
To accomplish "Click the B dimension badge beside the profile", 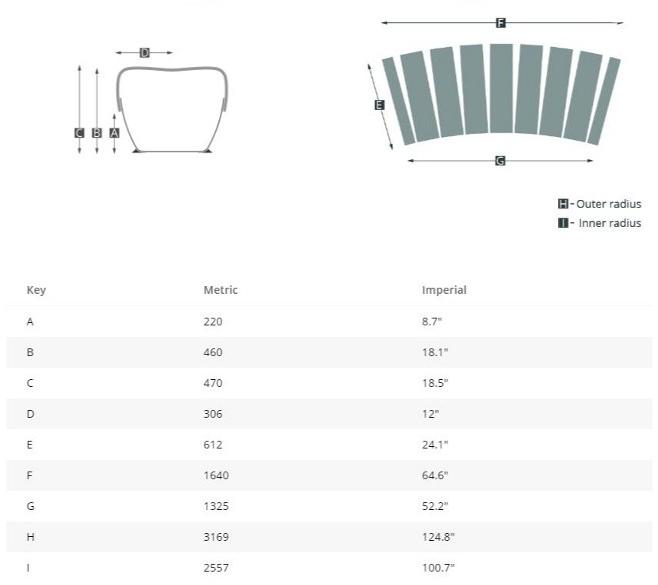I will (97, 132).
